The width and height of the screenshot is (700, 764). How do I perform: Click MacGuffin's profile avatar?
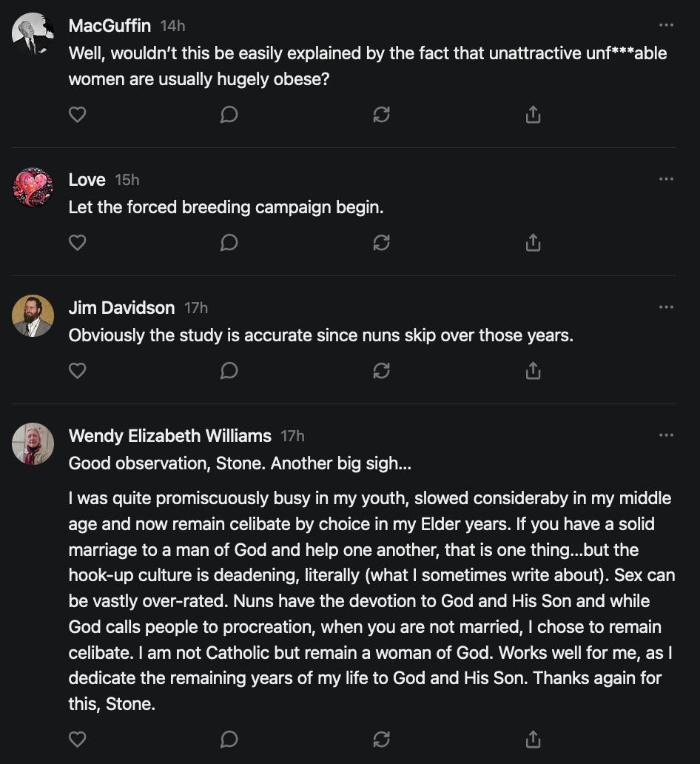[x=33, y=33]
